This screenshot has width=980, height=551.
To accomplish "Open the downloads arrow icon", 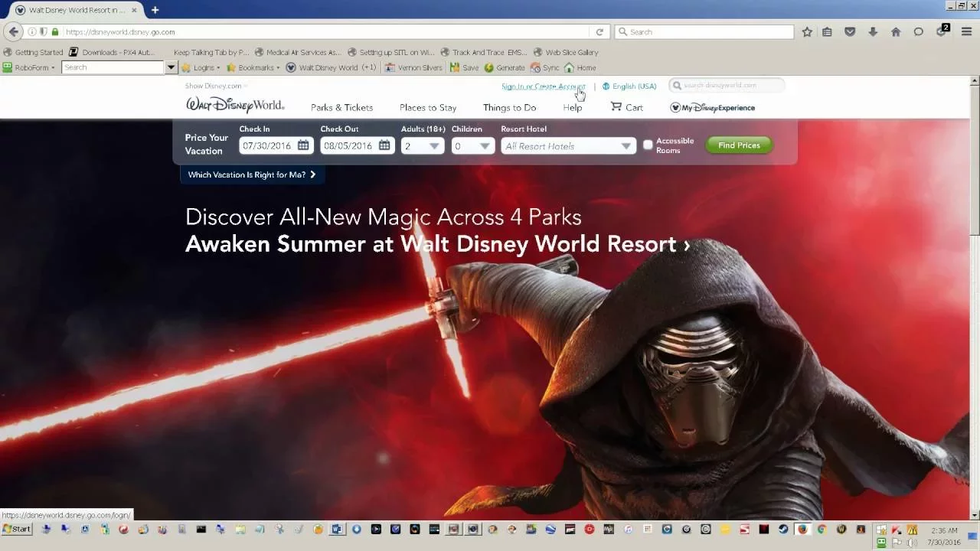I will pyautogui.click(x=873, y=32).
